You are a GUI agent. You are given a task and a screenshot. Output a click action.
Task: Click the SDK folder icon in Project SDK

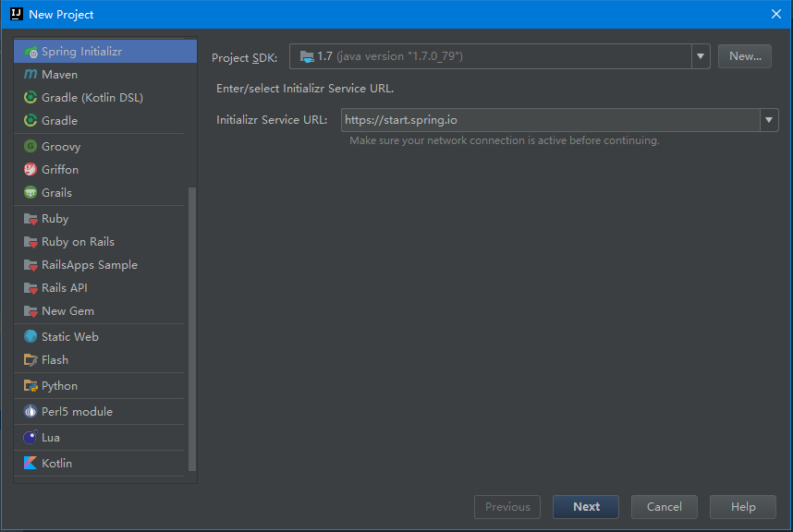(307, 56)
